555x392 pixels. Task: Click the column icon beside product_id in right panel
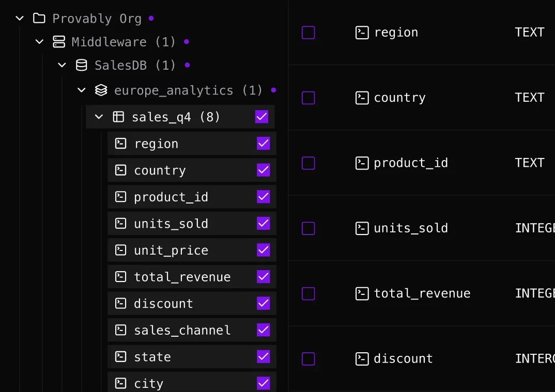coord(362,163)
